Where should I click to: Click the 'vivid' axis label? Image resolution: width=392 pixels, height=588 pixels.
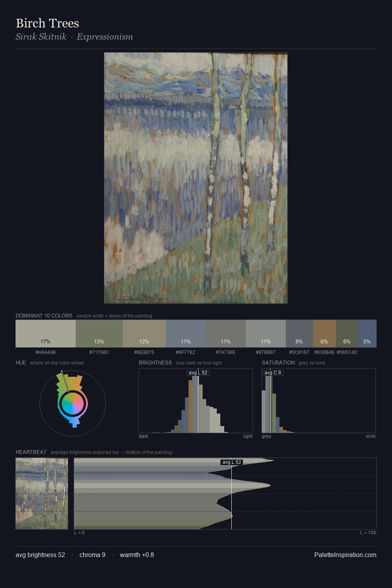[370, 436]
